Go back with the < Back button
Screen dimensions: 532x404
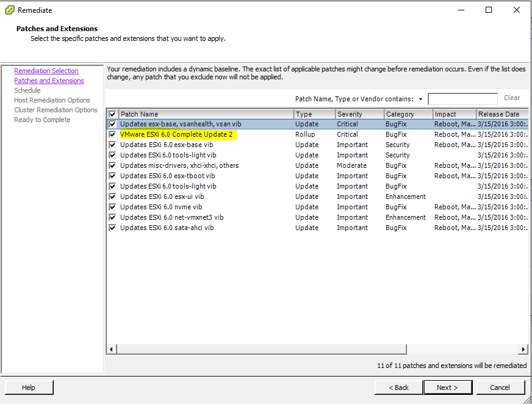398,388
